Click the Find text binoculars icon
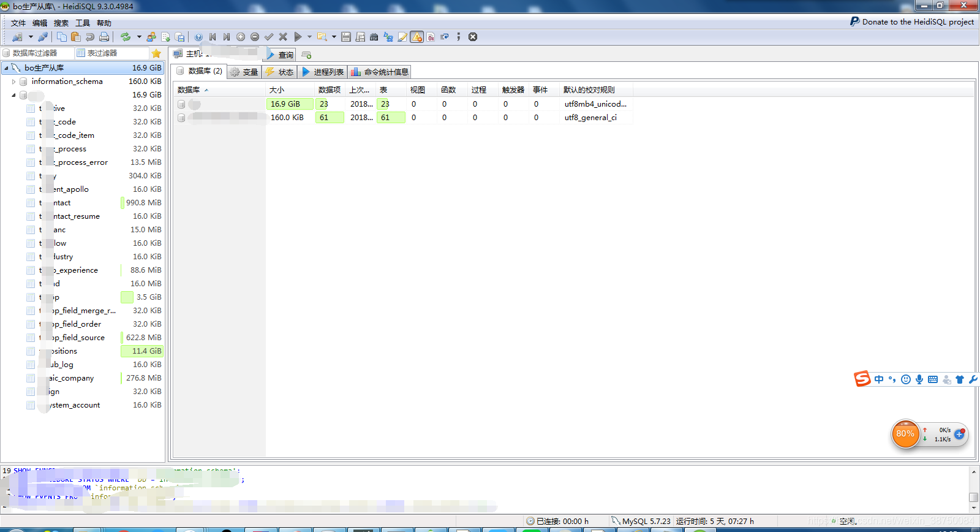 [374, 37]
